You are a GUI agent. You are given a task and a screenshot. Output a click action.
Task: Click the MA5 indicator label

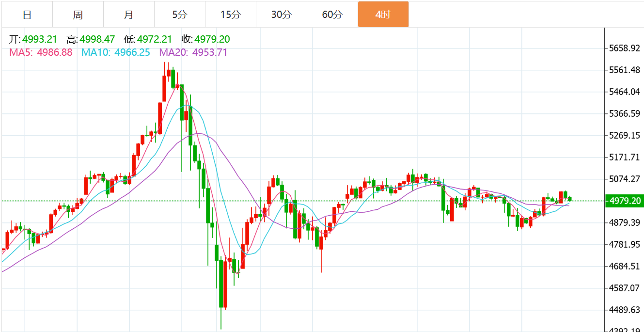click(41, 52)
